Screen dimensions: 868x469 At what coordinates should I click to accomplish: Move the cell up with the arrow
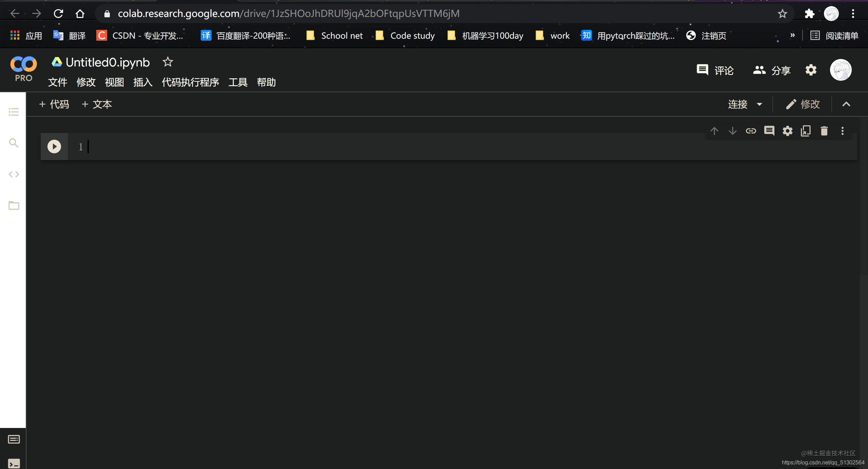714,131
